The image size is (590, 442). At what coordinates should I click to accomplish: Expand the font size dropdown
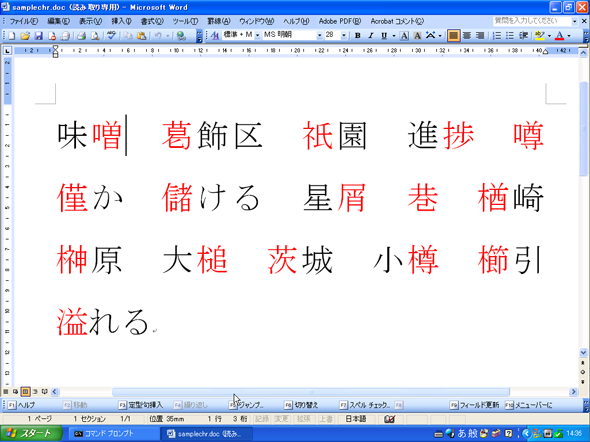click(x=344, y=35)
